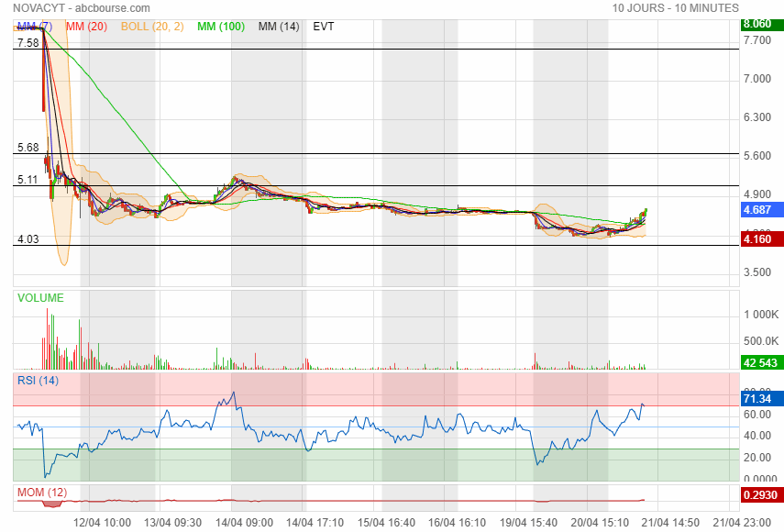Image resolution: width=784 pixels, height=532 pixels.
Task: Click the 21/04 14:50 time axis label
Action: (x=670, y=523)
